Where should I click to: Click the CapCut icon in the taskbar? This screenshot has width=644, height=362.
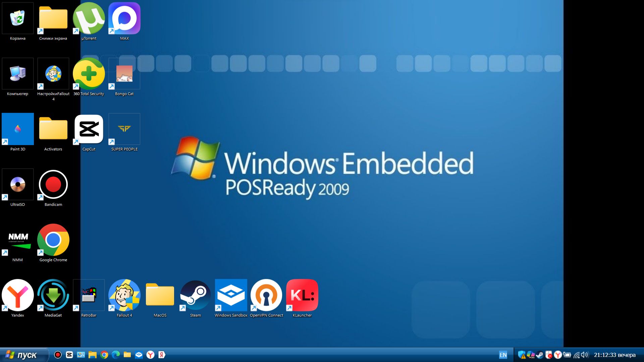[69, 355]
